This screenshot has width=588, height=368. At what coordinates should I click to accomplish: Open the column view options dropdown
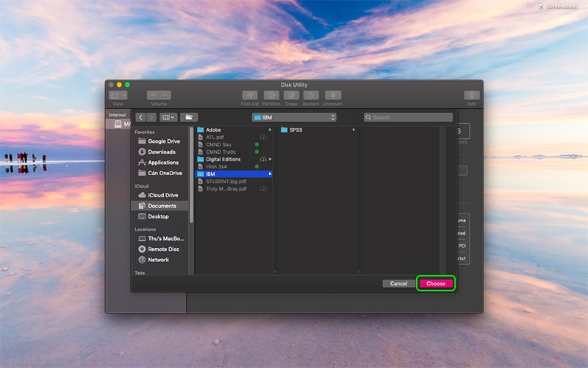tap(168, 117)
